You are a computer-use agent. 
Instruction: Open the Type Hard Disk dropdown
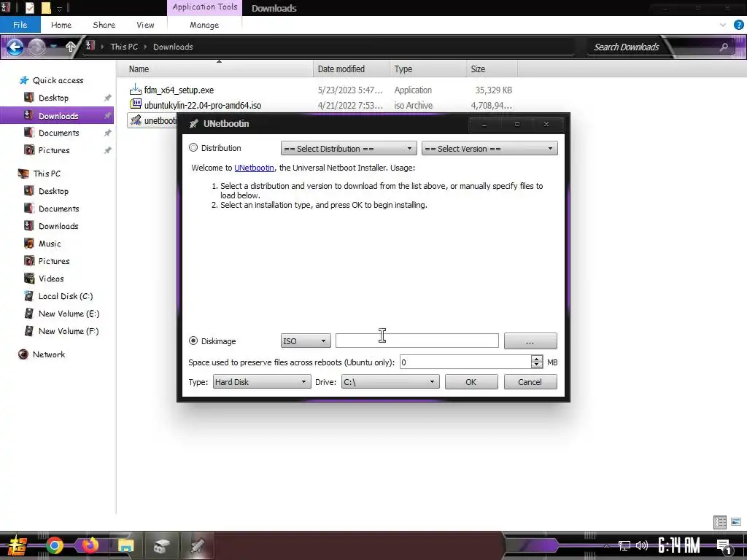coord(261,382)
